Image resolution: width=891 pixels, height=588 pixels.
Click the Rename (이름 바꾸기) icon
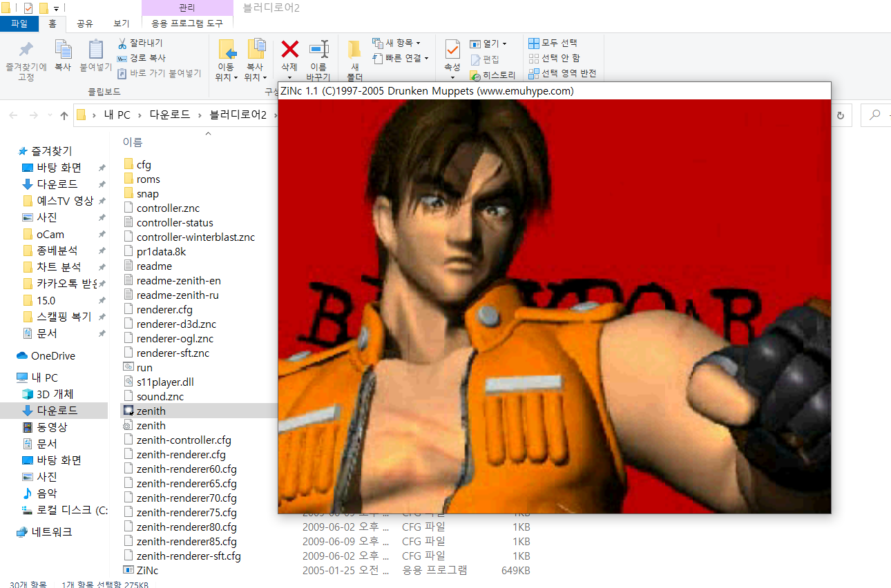(x=318, y=50)
